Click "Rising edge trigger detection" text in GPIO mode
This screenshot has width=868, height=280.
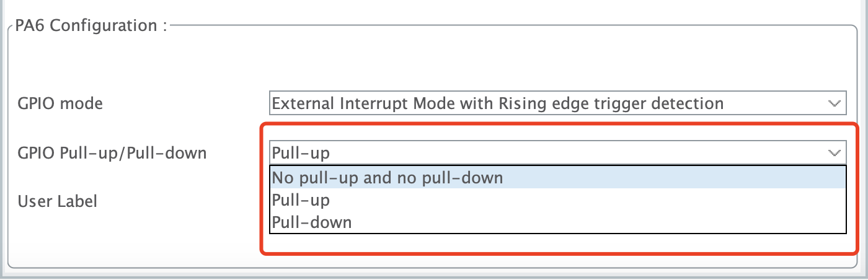click(611, 103)
